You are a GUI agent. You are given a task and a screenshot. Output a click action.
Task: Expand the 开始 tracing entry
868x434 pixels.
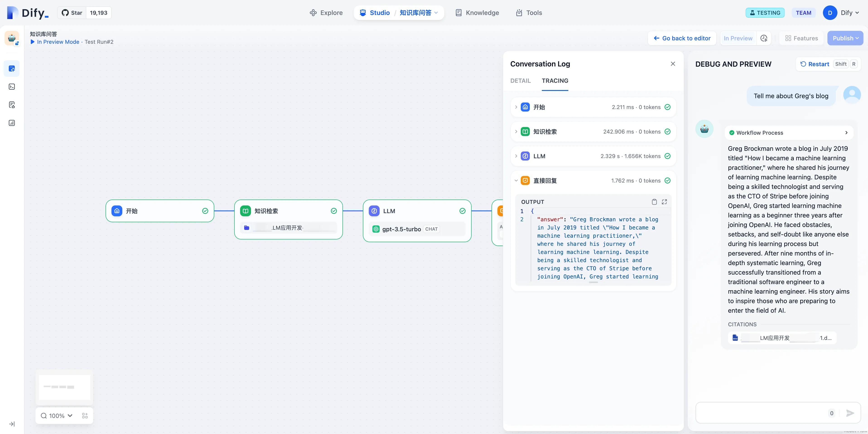coord(516,107)
